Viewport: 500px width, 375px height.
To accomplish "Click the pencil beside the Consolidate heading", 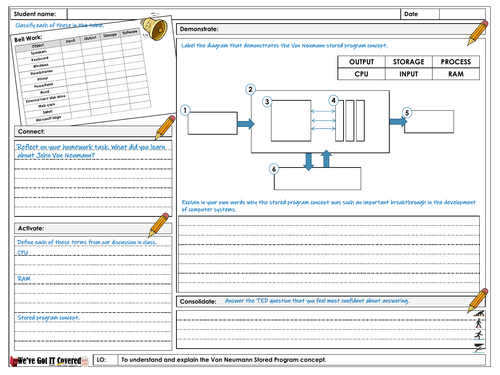I will (x=478, y=301).
